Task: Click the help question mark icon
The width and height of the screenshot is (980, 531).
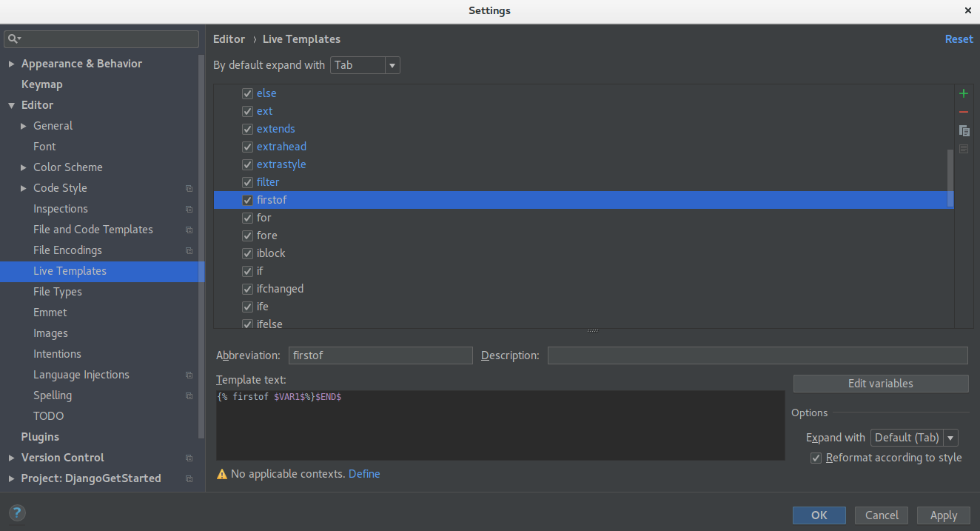Action: tap(16, 512)
